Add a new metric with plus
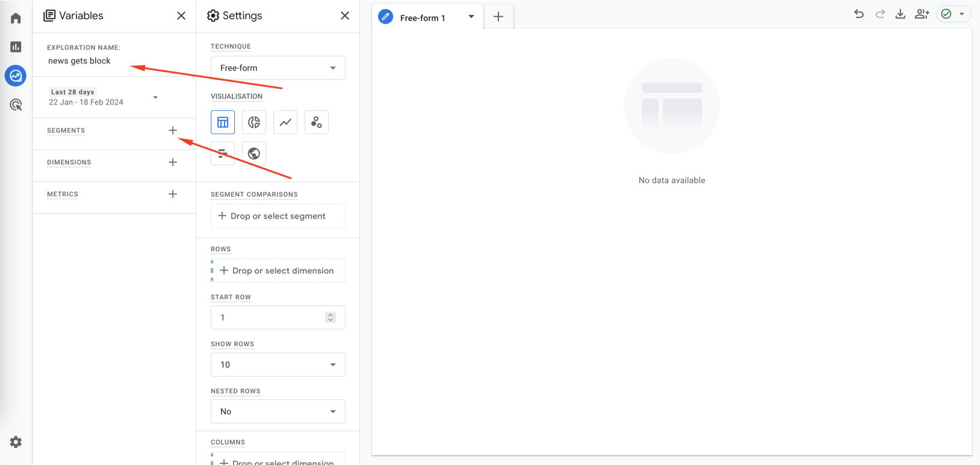This screenshot has height=465, width=980. tap(173, 194)
